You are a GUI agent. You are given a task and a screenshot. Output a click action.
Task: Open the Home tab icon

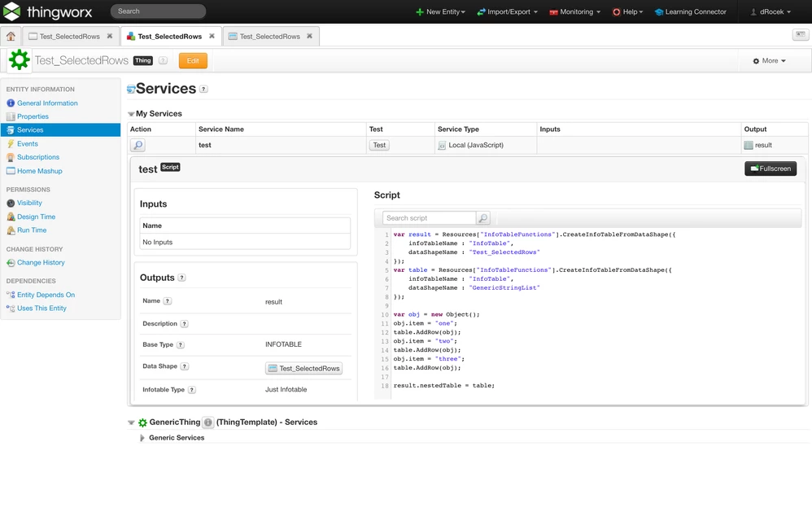pos(11,37)
